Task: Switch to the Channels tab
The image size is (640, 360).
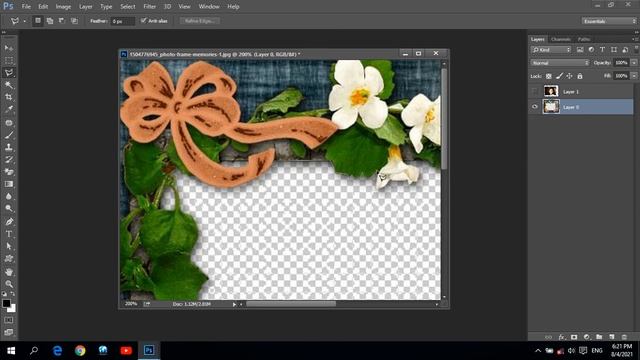Action: pos(560,39)
